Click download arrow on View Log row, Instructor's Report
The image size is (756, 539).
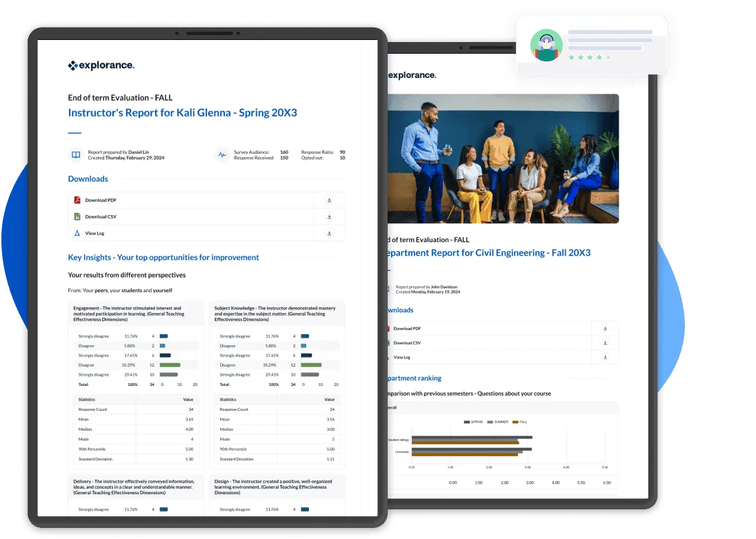329,233
